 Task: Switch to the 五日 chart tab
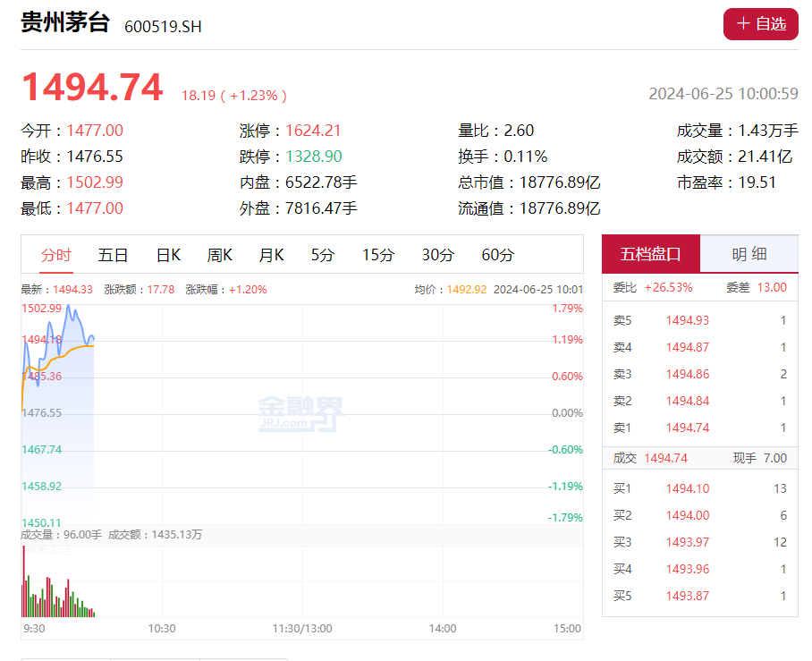tap(113, 255)
